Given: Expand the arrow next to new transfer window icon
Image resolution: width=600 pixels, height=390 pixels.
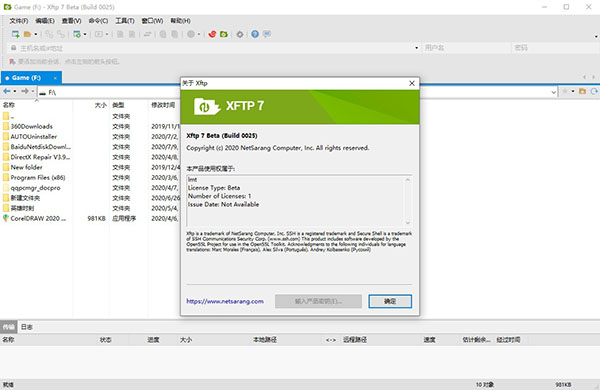Looking at the screenshot, I should coord(85,34).
